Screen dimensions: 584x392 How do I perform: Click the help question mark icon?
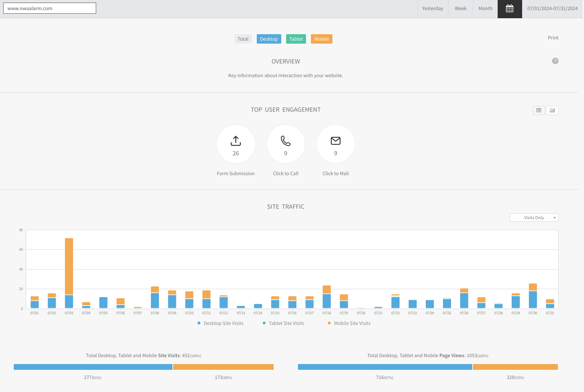pyautogui.click(x=555, y=61)
